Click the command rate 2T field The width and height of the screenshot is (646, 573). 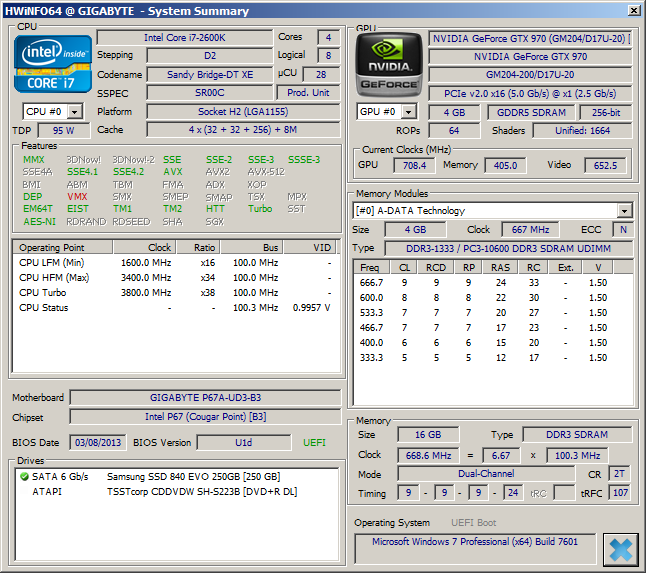619,474
